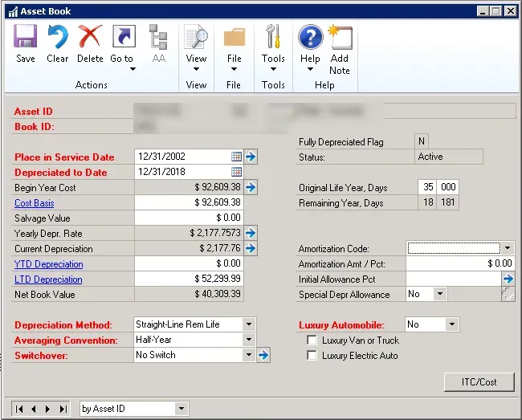This screenshot has width=522, height=420.
Task: Expand the Amortization Code dropdown
Action: (508, 248)
